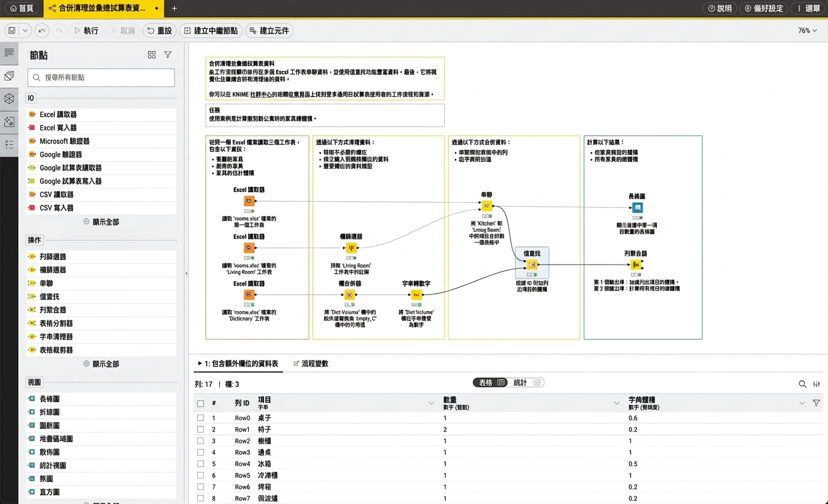The width and height of the screenshot is (828, 504).
Task: Click the undo arrow icon
Action: pos(42,30)
